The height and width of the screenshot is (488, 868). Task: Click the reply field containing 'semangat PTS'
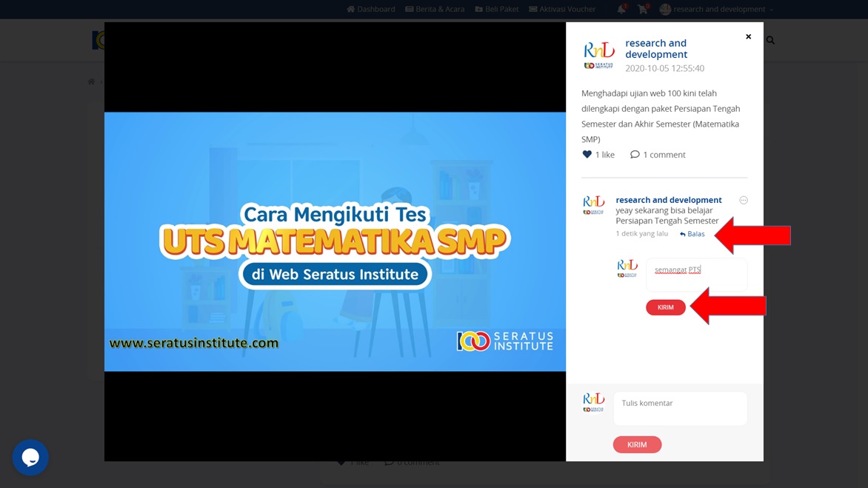pos(696,275)
